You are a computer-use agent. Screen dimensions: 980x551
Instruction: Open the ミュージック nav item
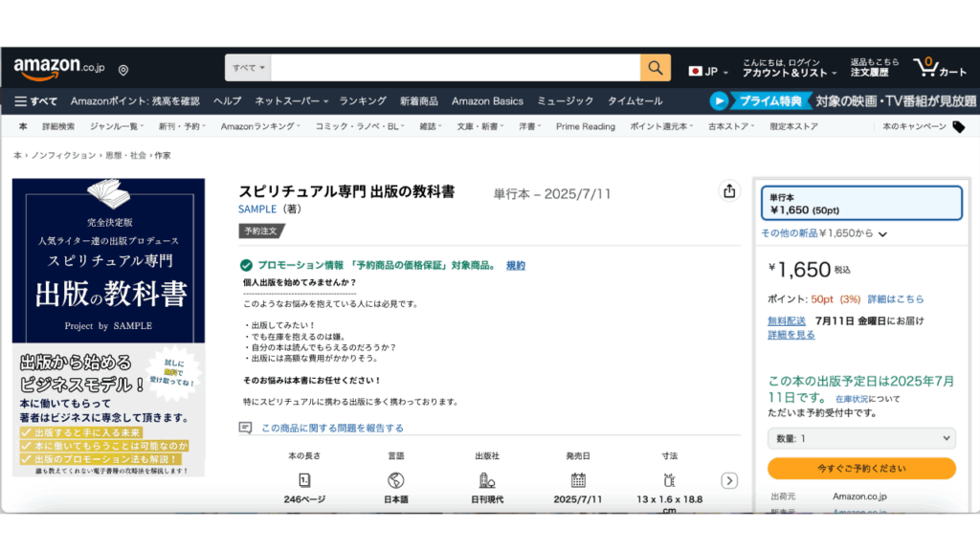tap(565, 101)
